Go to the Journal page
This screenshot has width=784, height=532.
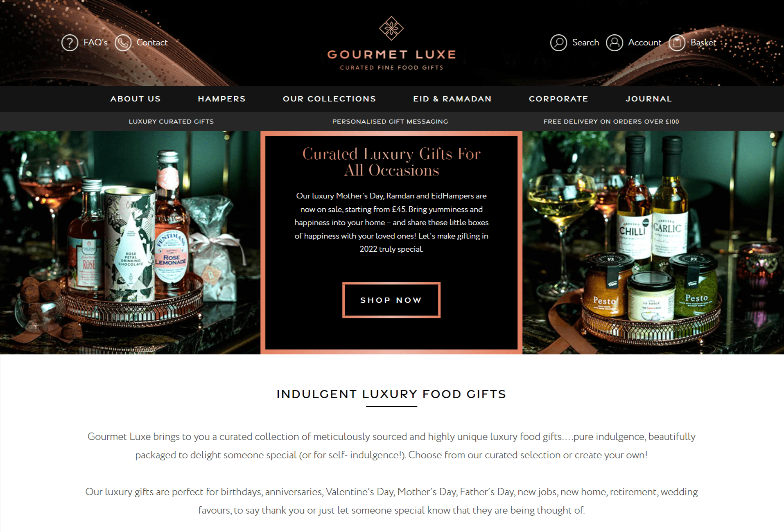[648, 99]
